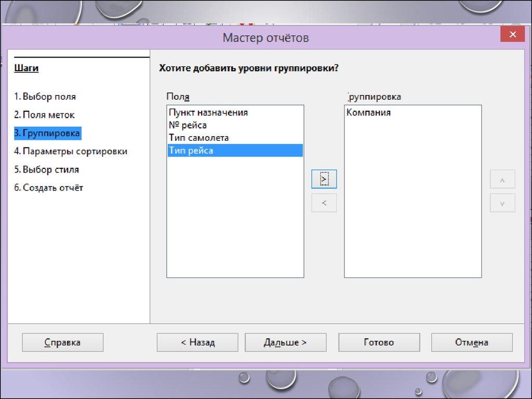The height and width of the screenshot is (399, 532).
Task: Select step 3 'Группировка'
Action: (47, 134)
